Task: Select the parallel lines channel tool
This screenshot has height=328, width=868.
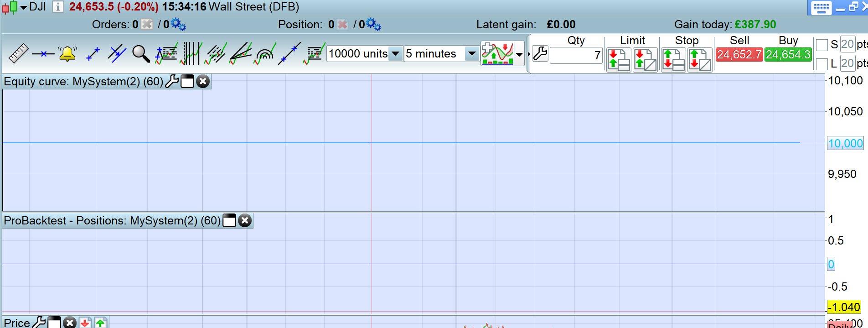Action: tap(117, 53)
